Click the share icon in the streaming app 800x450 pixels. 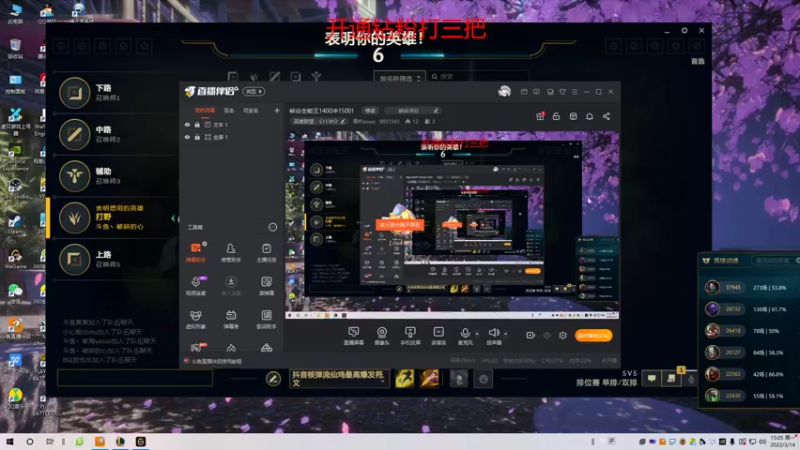(x=607, y=116)
